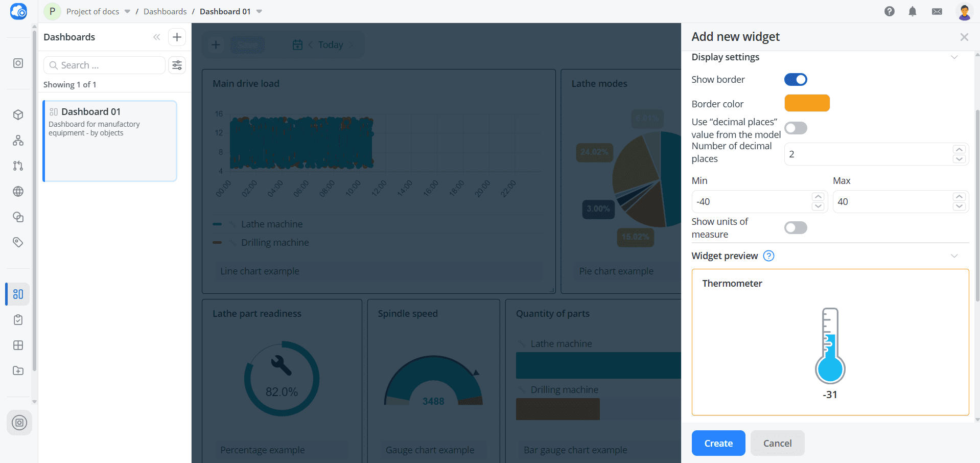Click the app logo in the header
Screen dimensions: 980x463
pyautogui.click(x=18, y=11)
